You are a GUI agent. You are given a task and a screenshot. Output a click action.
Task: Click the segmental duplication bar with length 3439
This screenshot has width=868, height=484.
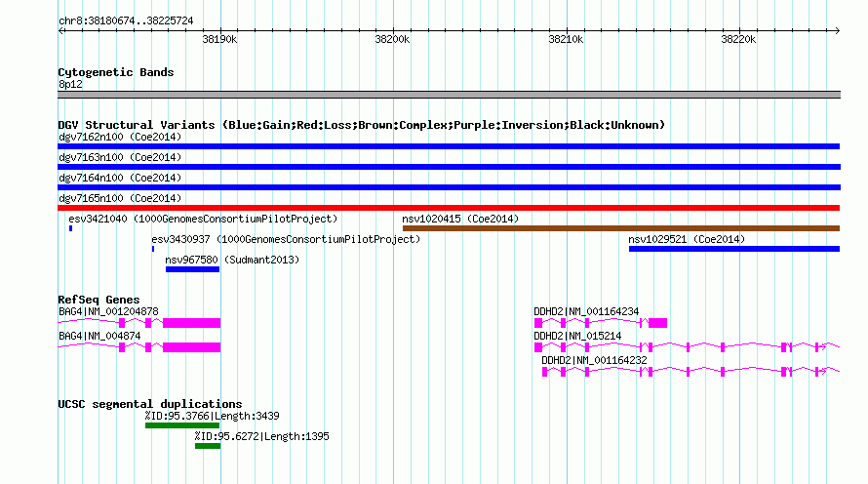182,425
